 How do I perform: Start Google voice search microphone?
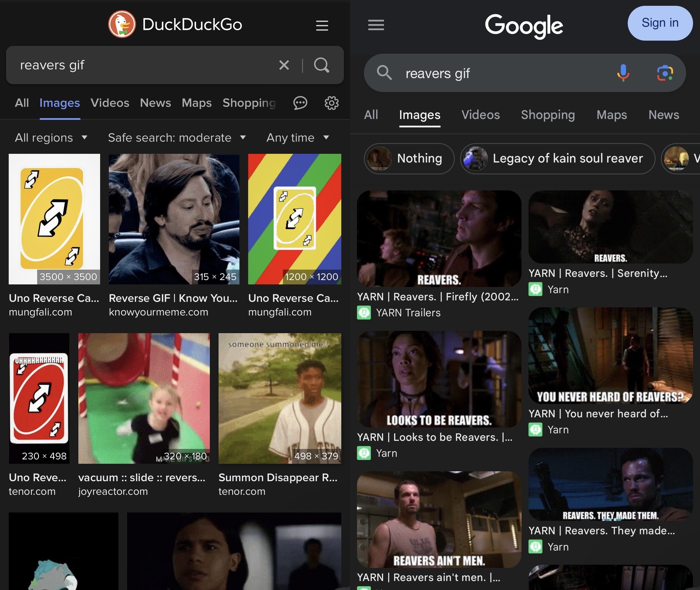point(623,73)
